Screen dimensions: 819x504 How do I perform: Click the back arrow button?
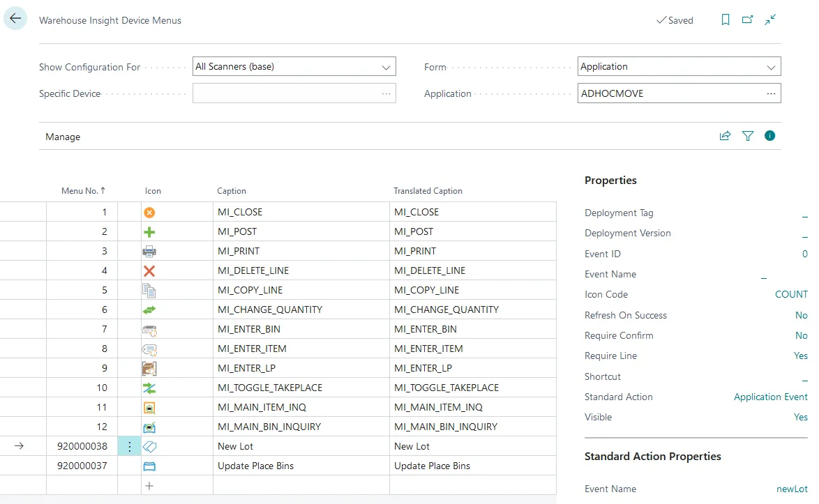point(15,20)
